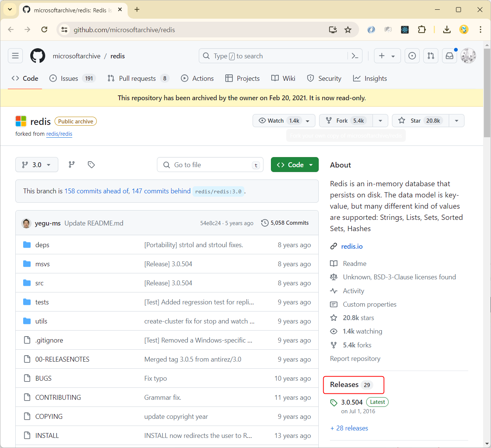Image resolution: width=491 pixels, height=448 pixels.
Task: Star the redis repository
Action: pyautogui.click(x=420, y=121)
